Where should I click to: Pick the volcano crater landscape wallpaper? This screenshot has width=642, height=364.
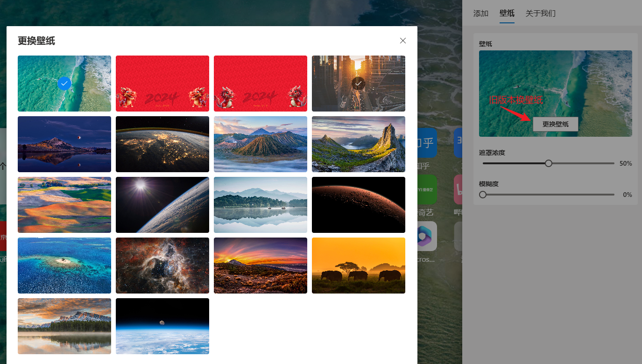click(x=261, y=144)
